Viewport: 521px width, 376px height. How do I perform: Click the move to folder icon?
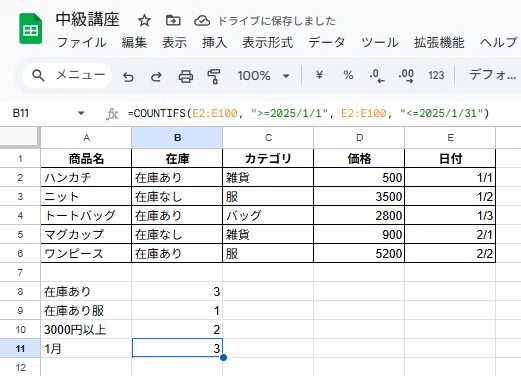(x=173, y=21)
